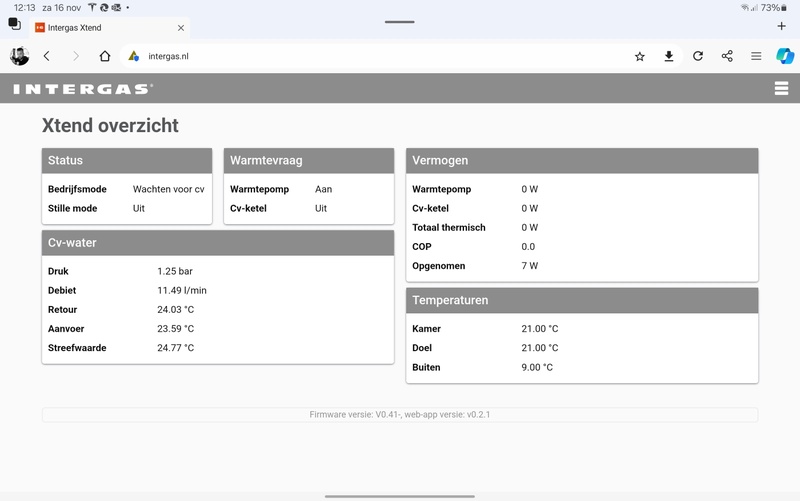This screenshot has height=501, width=800.
Task: Tap the date za 16 nov
Action: [x=62, y=8]
